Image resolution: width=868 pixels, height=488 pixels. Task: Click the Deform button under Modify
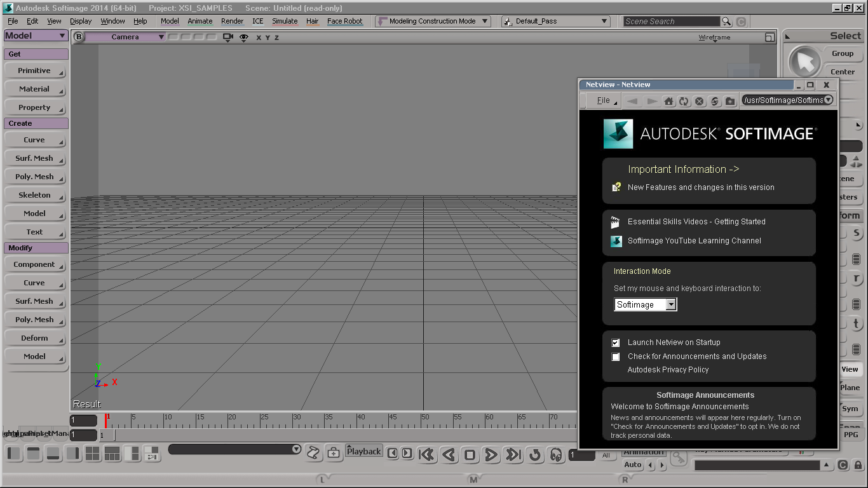point(36,338)
